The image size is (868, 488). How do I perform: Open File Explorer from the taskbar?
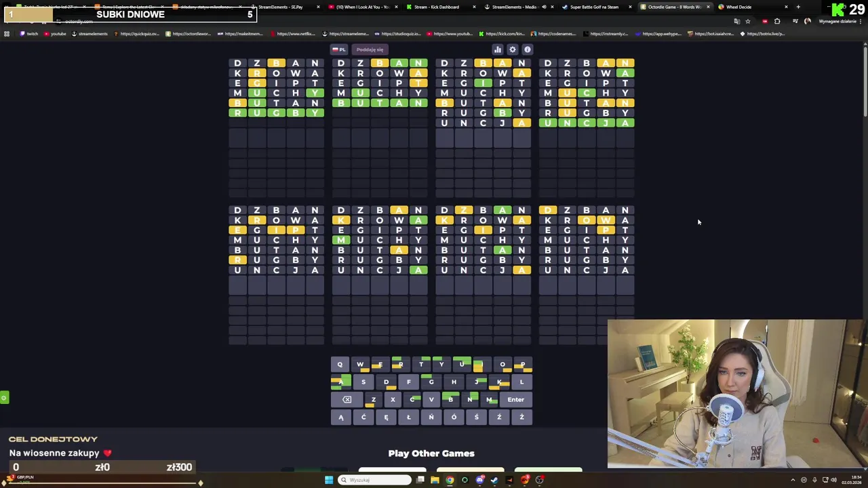pyautogui.click(x=435, y=480)
